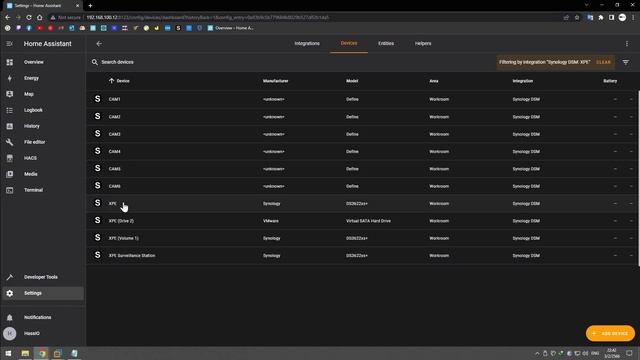Image resolution: width=640 pixels, height=360 pixels.
Task: Open the three-dot overflow menu
Action: [x=627, y=44]
